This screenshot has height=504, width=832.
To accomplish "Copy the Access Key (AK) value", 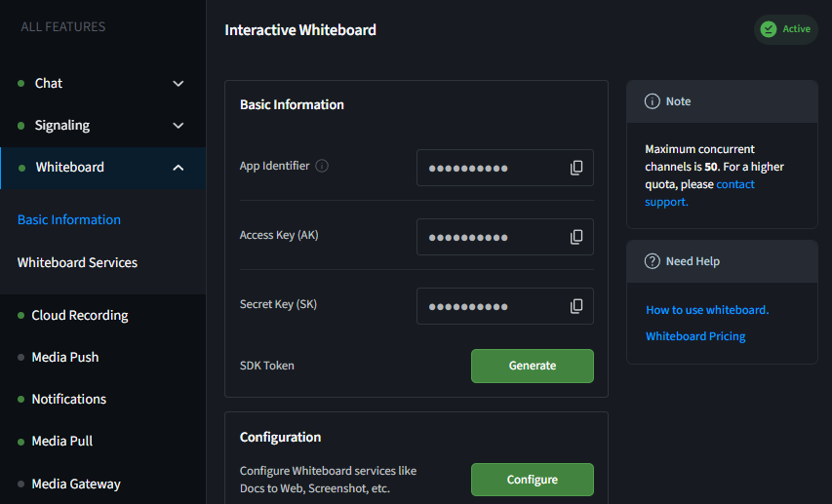I will pos(576,237).
